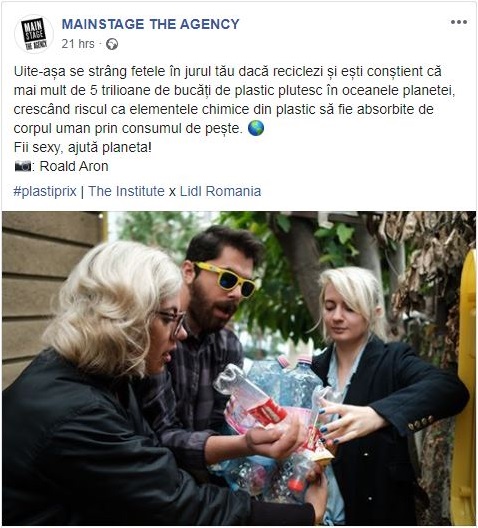The height and width of the screenshot is (528, 478).
Task: Open the three-dots post options menu
Action: 459,22
